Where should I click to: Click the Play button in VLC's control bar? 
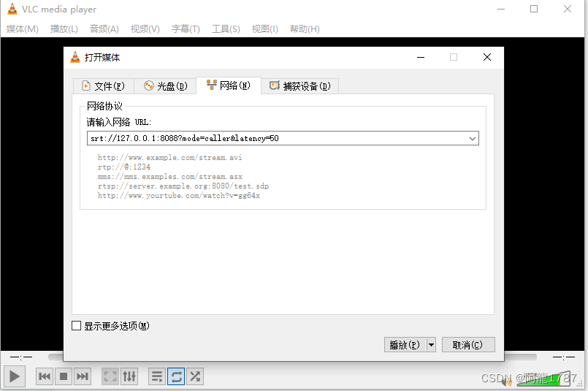pyautogui.click(x=15, y=376)
